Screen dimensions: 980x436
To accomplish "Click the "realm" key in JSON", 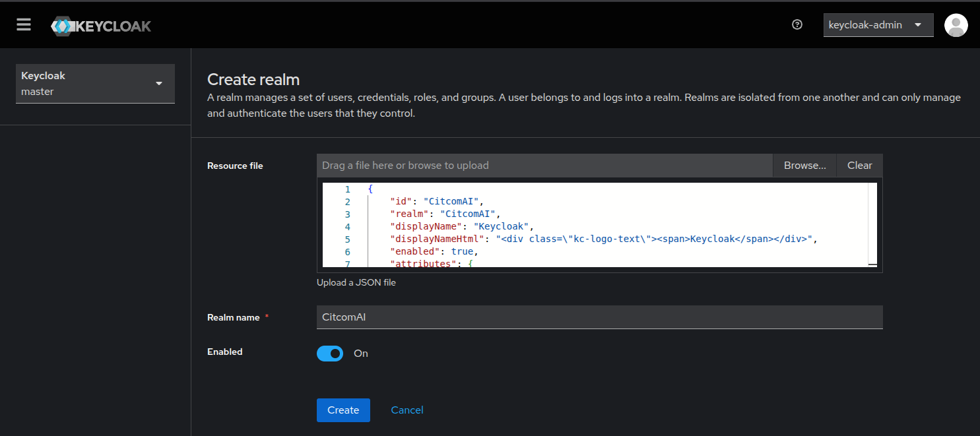I will tap(409, 214).
